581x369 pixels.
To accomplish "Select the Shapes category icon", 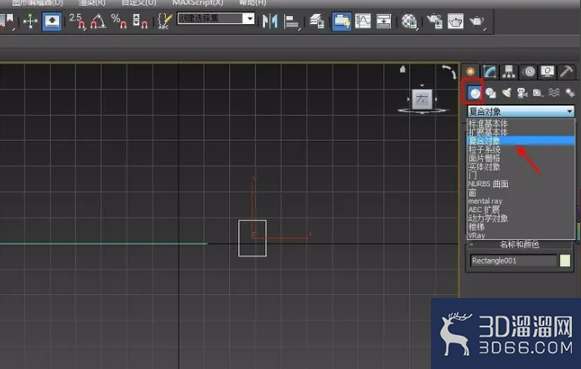I will pyautogui.click(x=491, y=93).
